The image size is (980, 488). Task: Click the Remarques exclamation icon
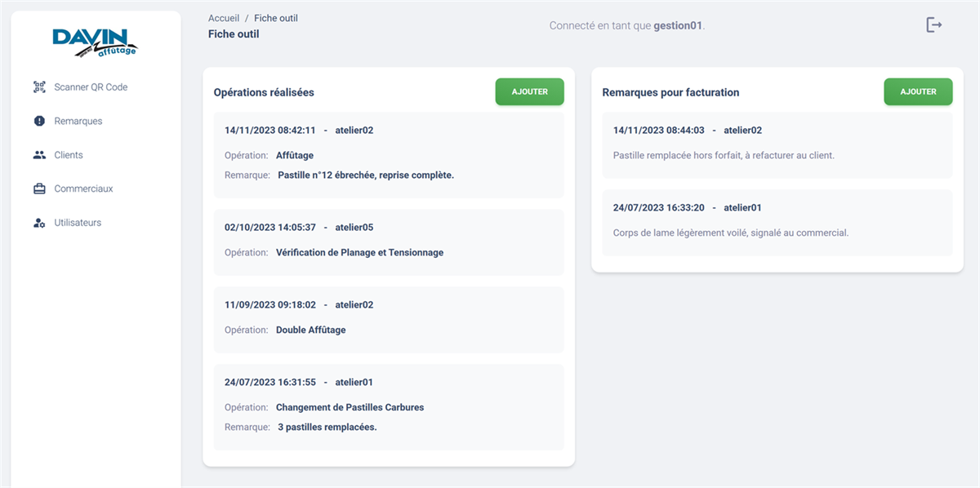coord(39,121)
